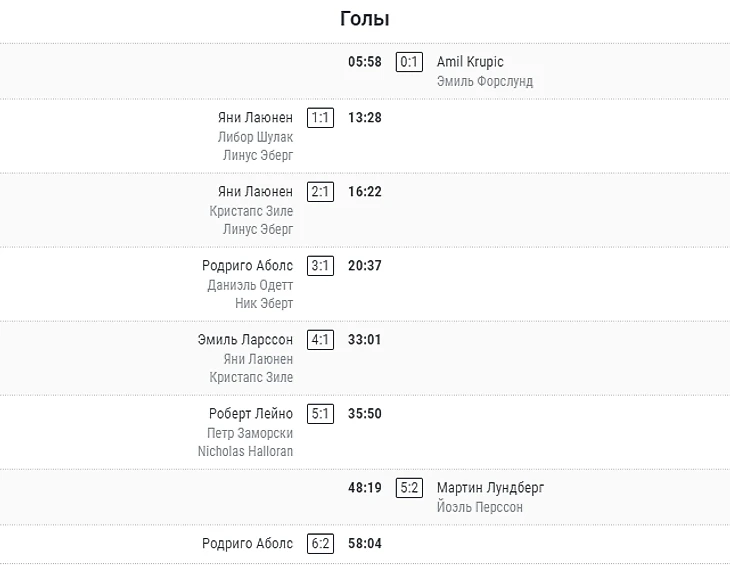The image size is (730, 565).
Task: Open Мартин Лундберг goal scorer
Action: click(490, 487)
